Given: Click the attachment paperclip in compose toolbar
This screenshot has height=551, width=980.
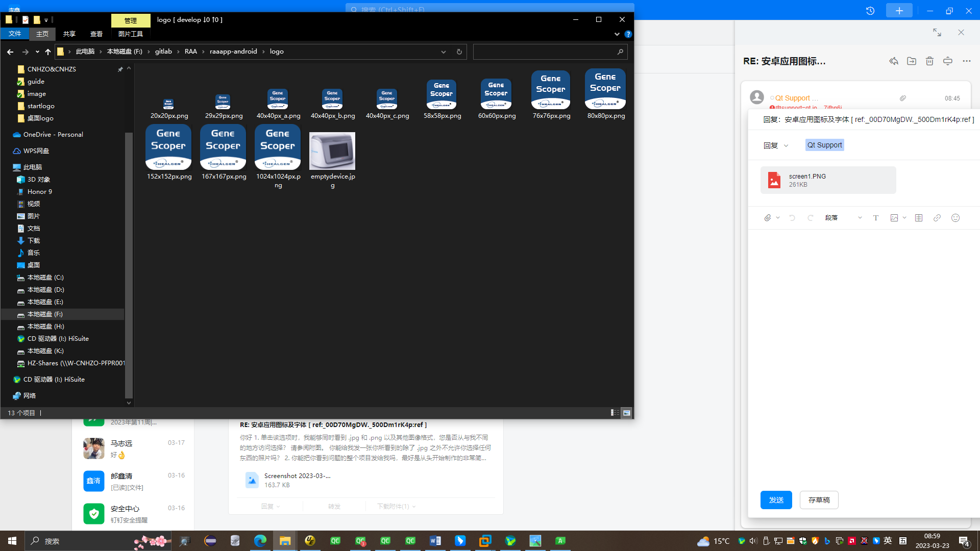Looking at the screenshot, I should tap(767, 218).
